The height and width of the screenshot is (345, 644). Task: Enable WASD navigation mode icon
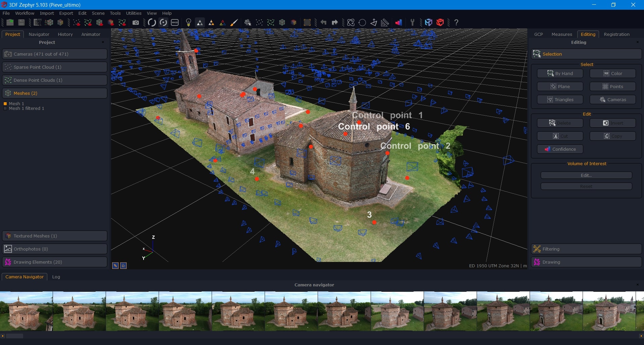coord(175,22)
